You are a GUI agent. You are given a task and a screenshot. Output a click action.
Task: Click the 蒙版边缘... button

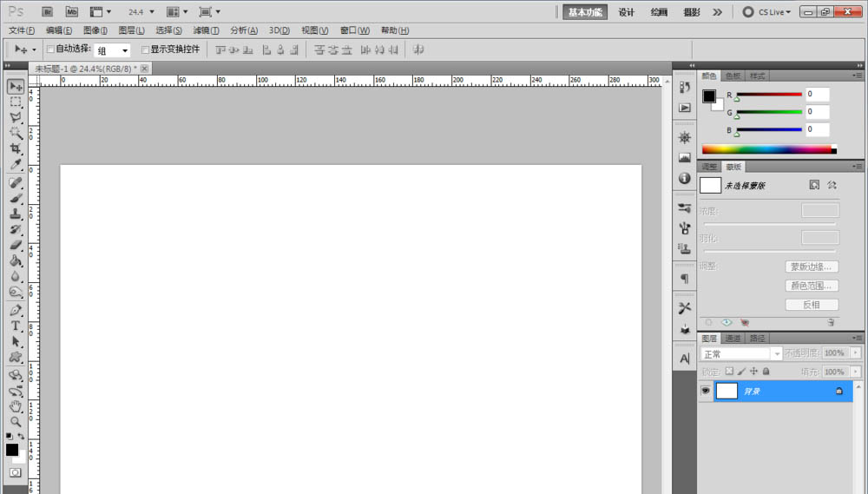812,267
